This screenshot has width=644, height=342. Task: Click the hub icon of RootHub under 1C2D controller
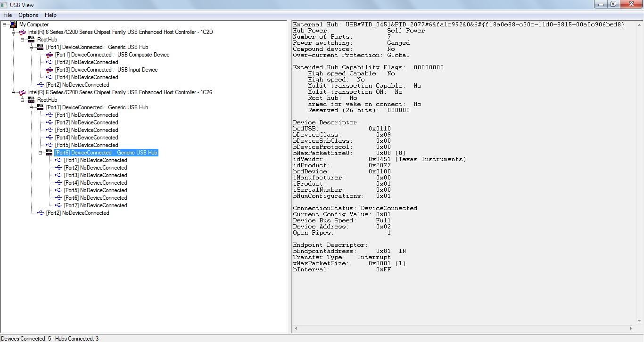tap(31, 40)
